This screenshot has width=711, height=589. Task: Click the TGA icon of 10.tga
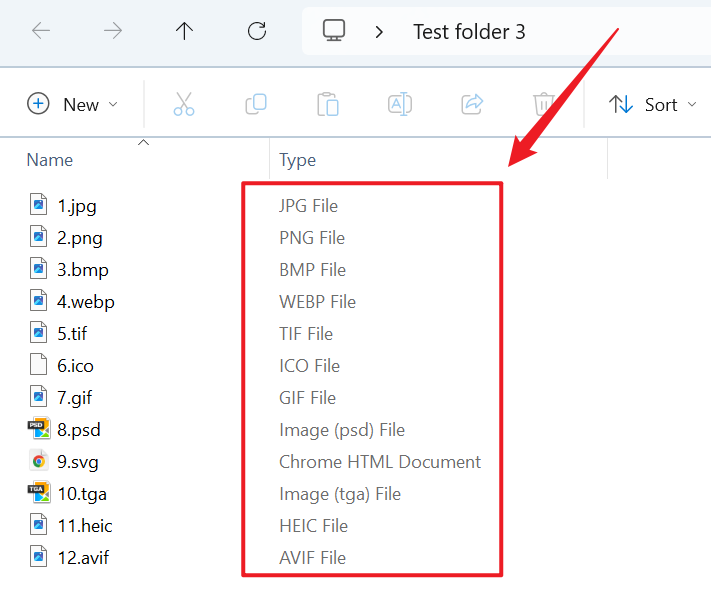coord(39,492)
